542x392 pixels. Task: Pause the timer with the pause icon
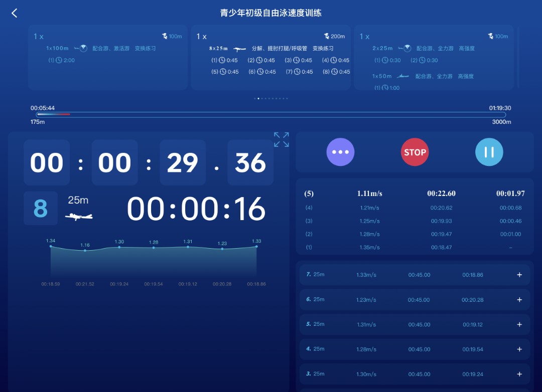[489, 151]
